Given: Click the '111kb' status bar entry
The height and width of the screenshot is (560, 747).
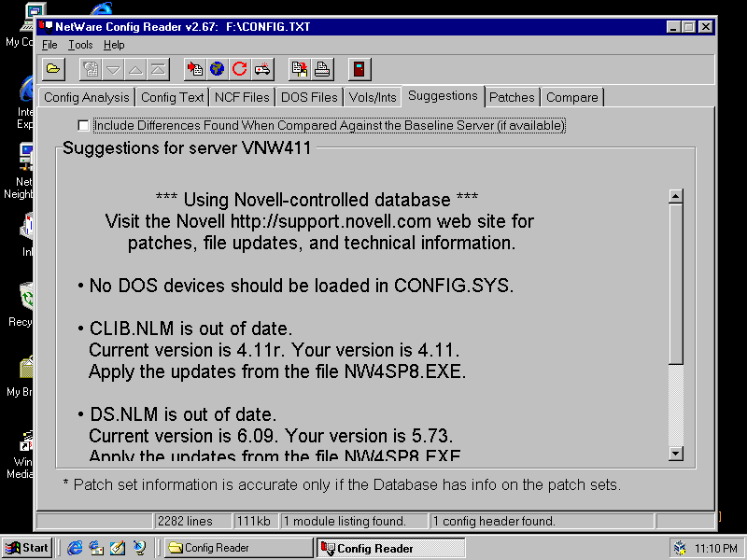Looking at the screenshot, I should click(256, 522).
